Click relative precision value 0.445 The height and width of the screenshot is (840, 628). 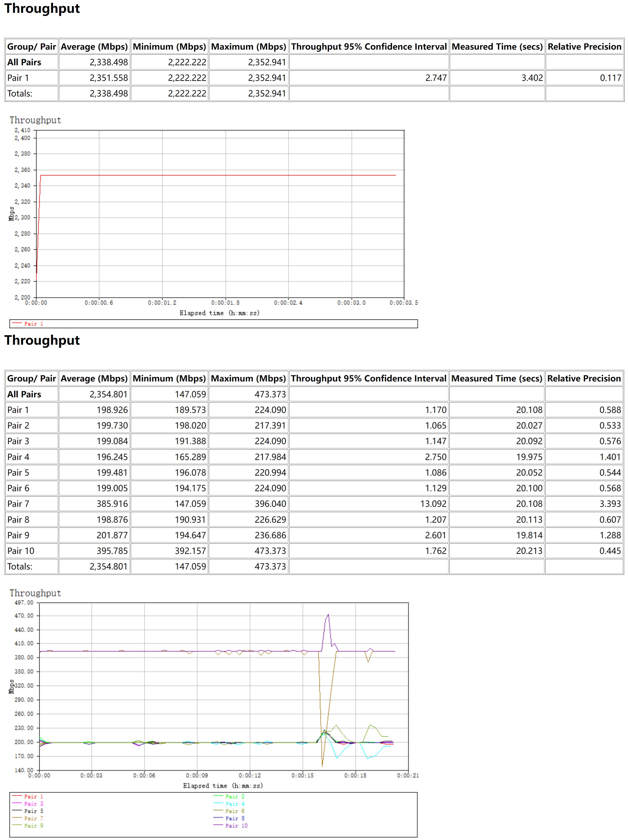coord(610,551)
